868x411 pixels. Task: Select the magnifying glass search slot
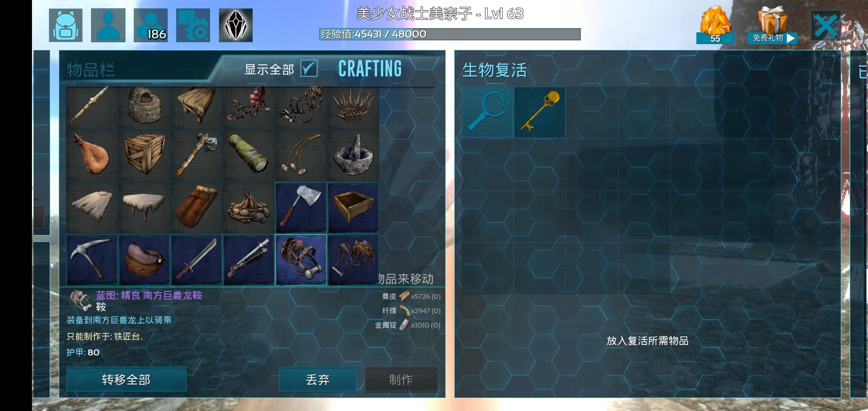click(x=488, y=112)
